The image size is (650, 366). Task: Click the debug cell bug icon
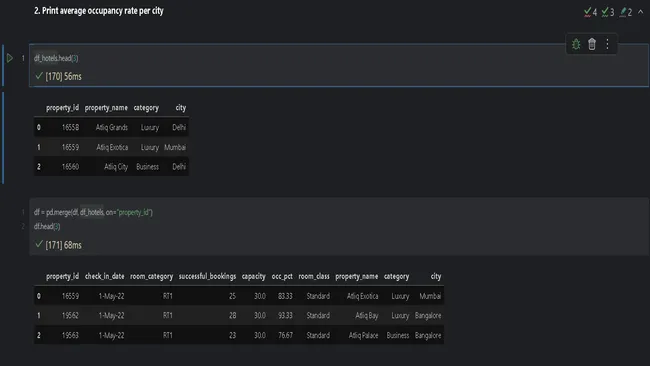click(576, 44)
